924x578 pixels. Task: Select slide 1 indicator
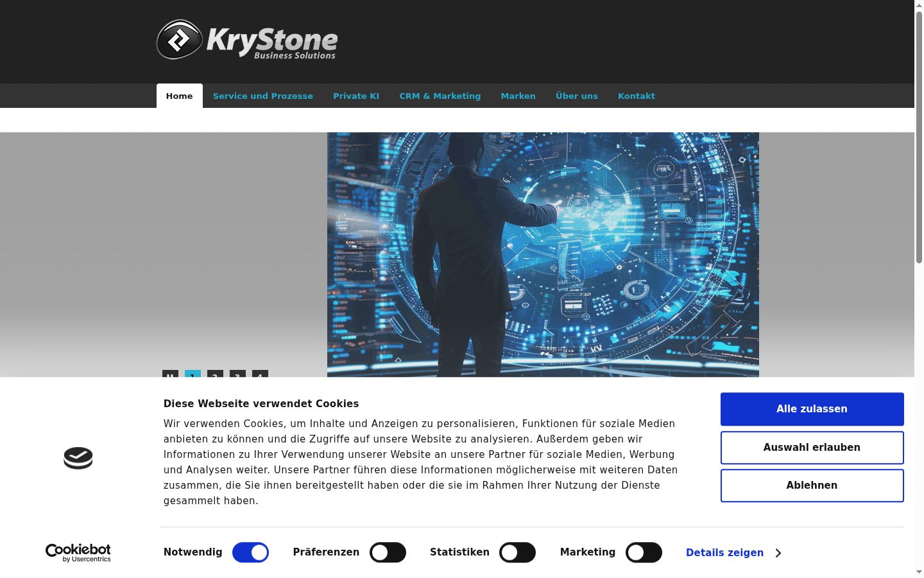click(193, 374)
